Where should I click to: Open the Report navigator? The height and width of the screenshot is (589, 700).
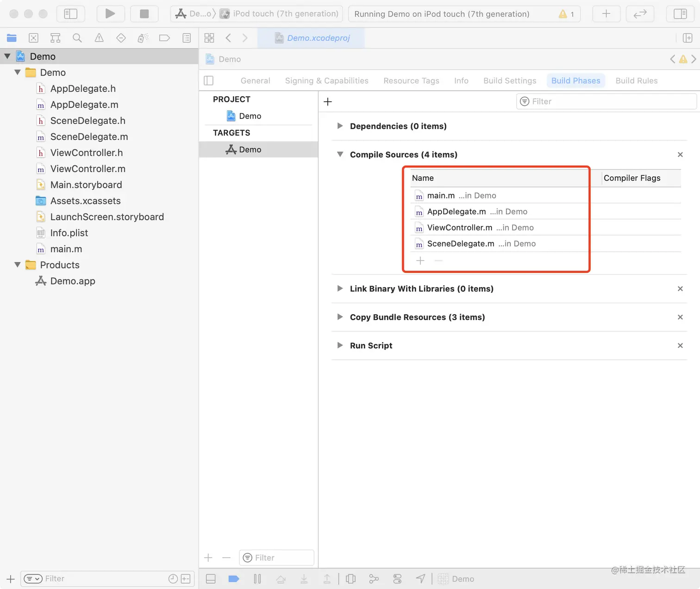pos(187,38)
